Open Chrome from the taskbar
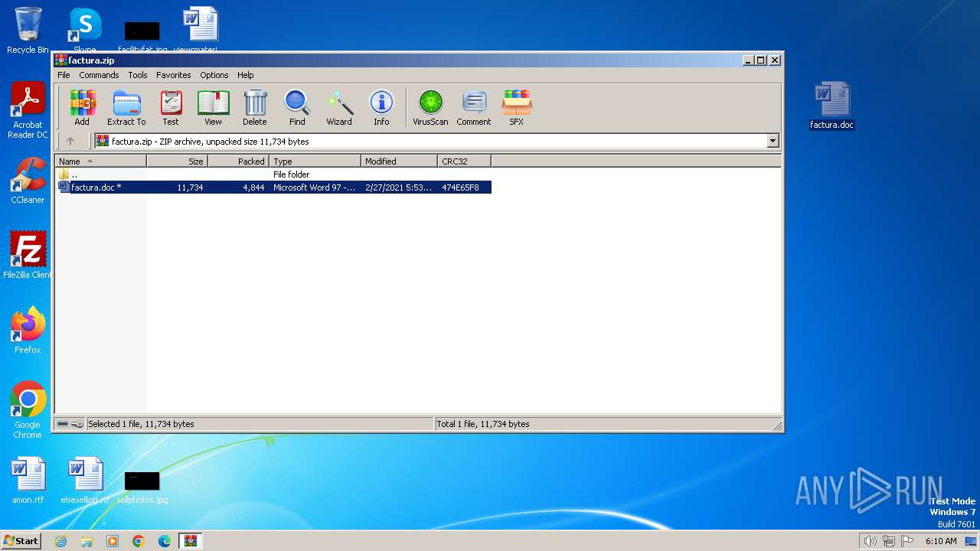This screenshot has height=551, width=980. tap(139, 541)
